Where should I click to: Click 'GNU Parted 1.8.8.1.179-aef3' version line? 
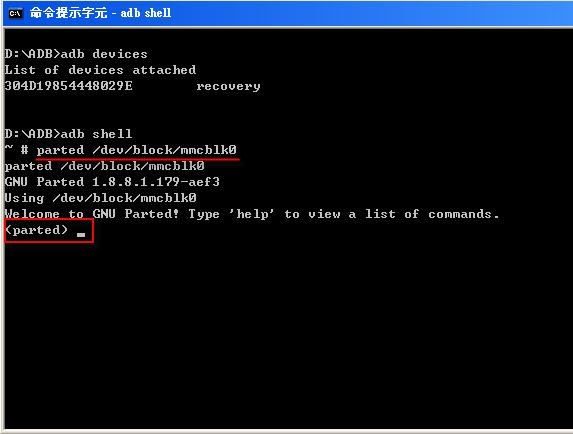tap(112, 182)
